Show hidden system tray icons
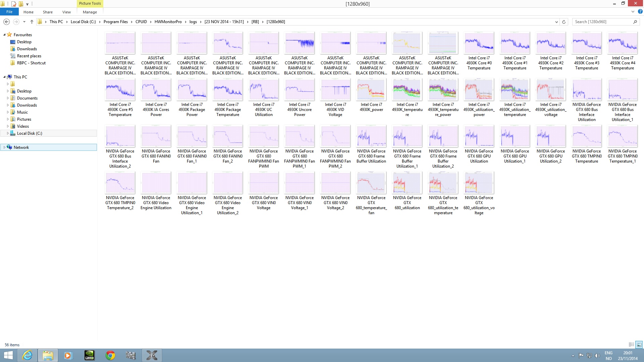 pyautogui.click(x=573, y=356)
